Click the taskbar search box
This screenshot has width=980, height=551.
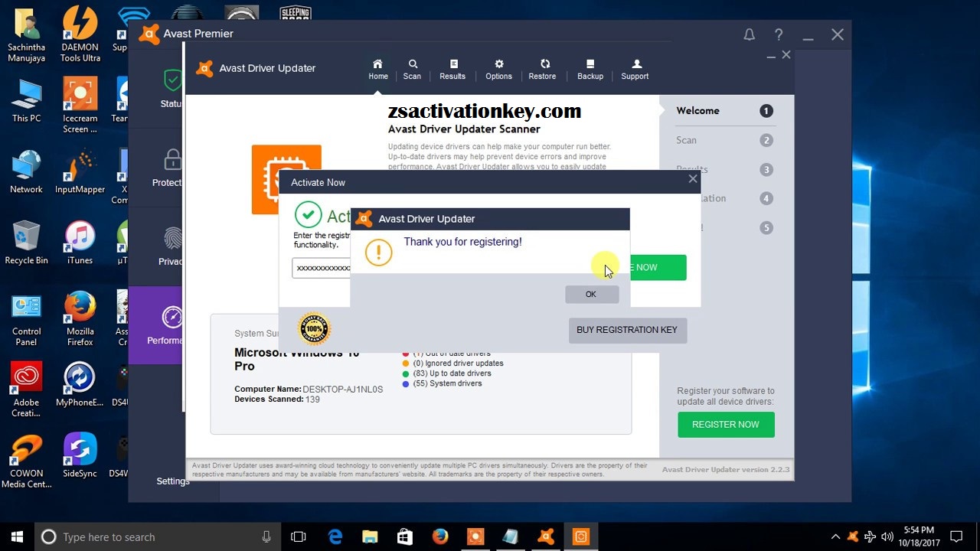pyautogui.click(x=157, y=536)
